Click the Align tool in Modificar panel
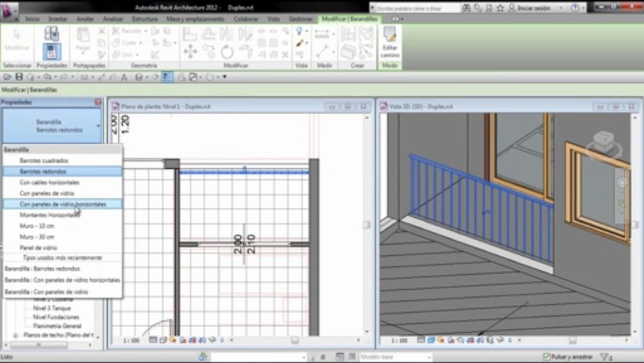This screenshot has height=363, width=644. [190, 34]
